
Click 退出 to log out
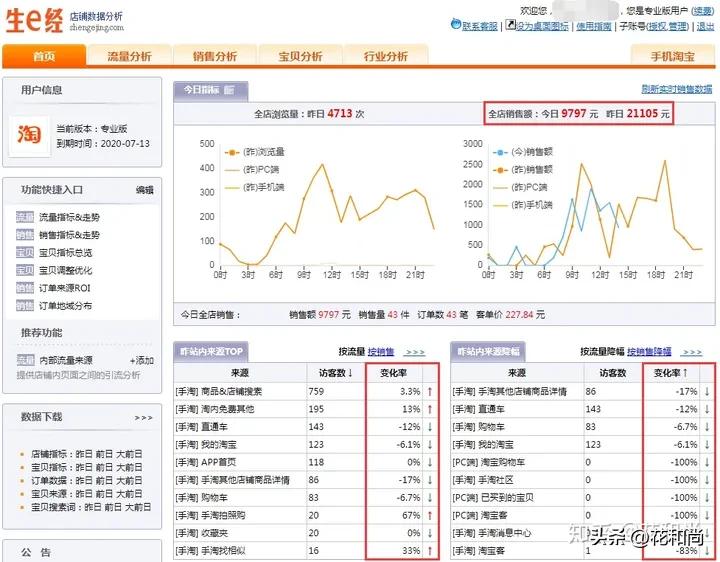pyautogui.click(x=705, y=26)
